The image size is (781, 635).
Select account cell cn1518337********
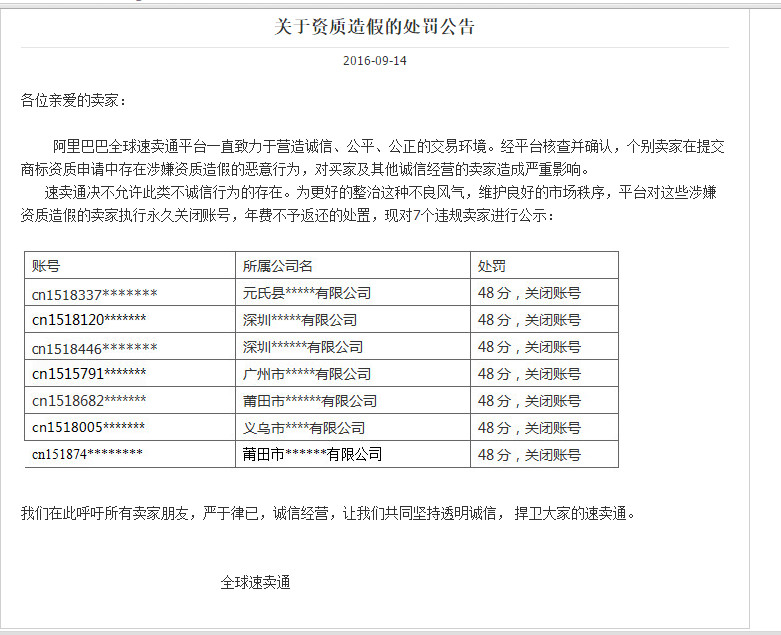[x=130, y=292]
